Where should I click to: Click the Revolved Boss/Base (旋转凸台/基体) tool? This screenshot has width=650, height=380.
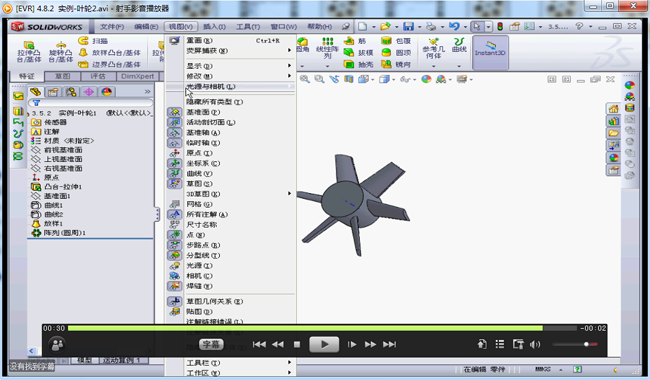pyautogui.click(x=61, y=51)
